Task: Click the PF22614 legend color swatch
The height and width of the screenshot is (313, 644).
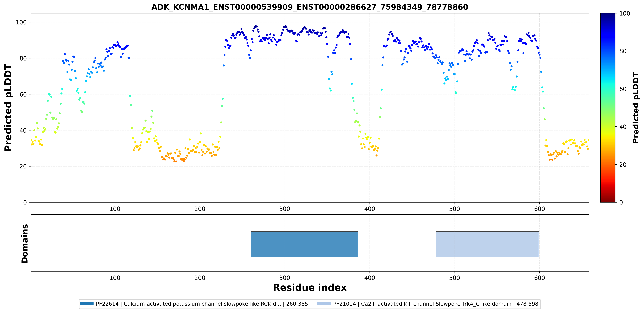Action: coord(87,304)
